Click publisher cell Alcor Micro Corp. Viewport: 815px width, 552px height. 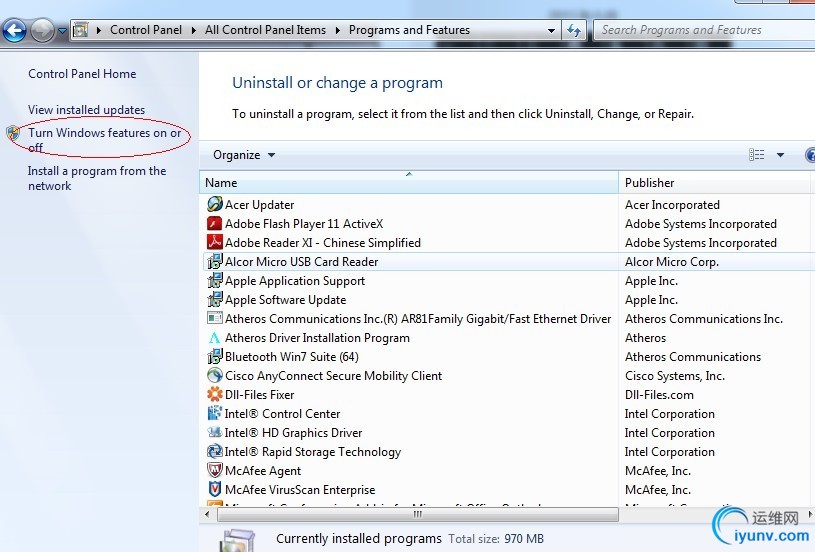click(x=672, y=262)
